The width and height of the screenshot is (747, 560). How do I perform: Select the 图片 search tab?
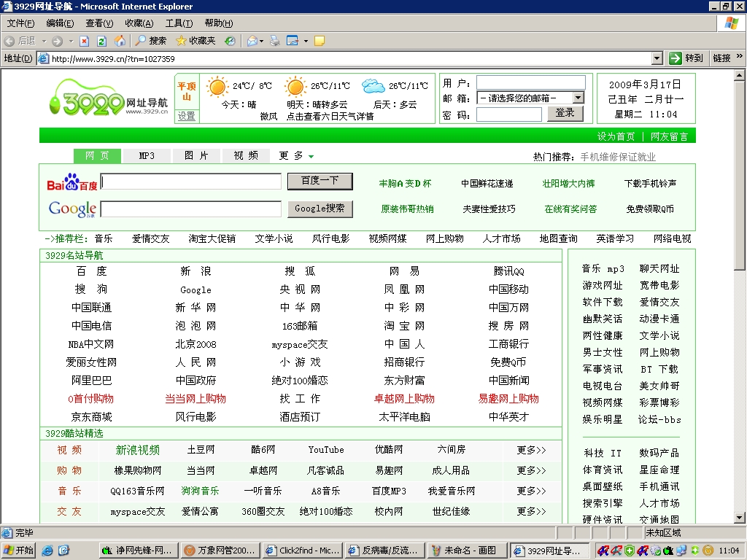tap(196, 156)
